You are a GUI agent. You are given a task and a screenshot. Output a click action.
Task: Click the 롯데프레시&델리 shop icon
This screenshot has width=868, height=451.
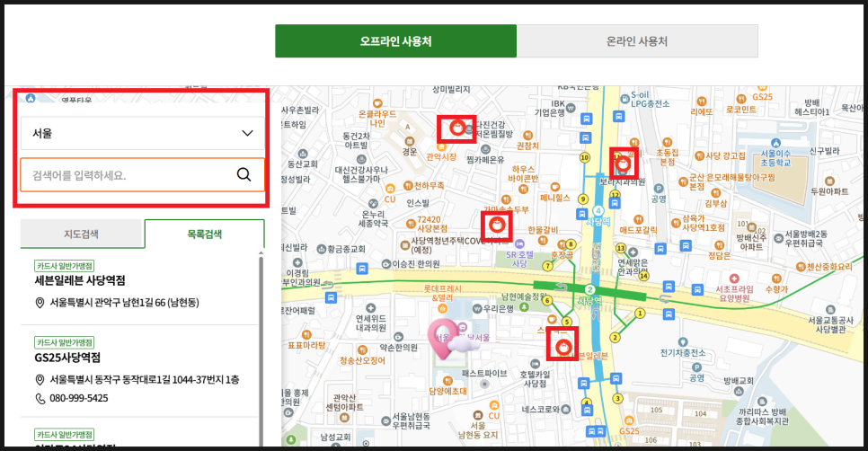pos(442,308)
